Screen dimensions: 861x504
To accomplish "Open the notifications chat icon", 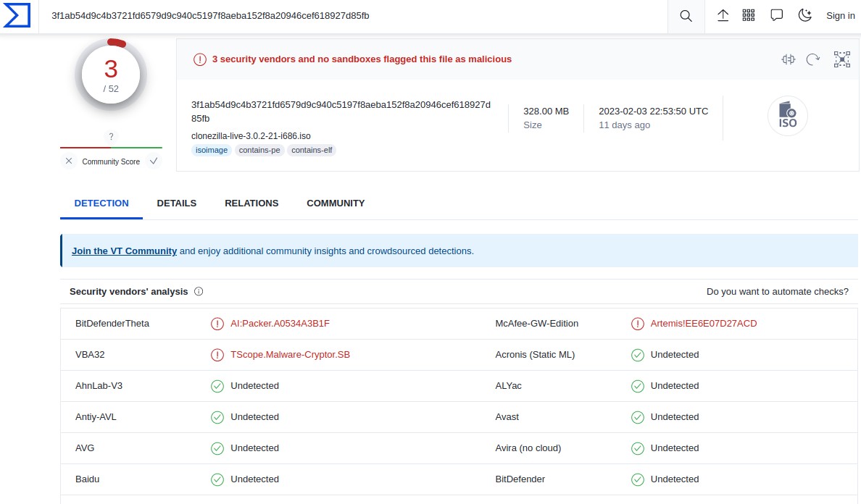I will click(x=776, y=15).
